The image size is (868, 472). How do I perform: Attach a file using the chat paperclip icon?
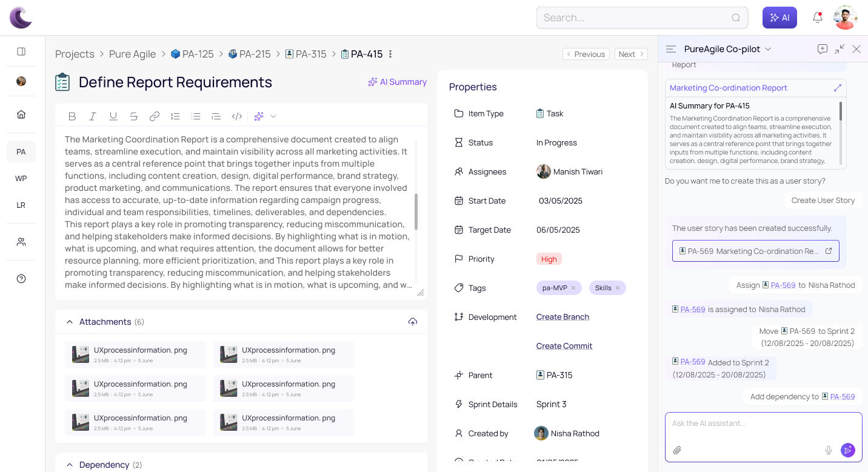pos(678,450)
